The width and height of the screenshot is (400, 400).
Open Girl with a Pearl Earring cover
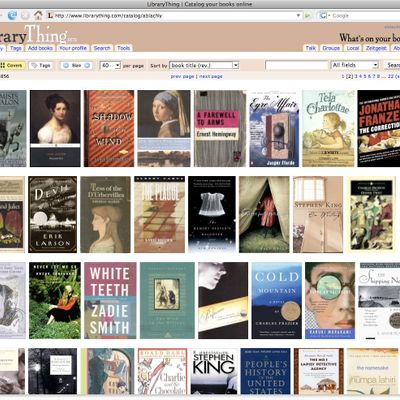(x=164, y=128)
